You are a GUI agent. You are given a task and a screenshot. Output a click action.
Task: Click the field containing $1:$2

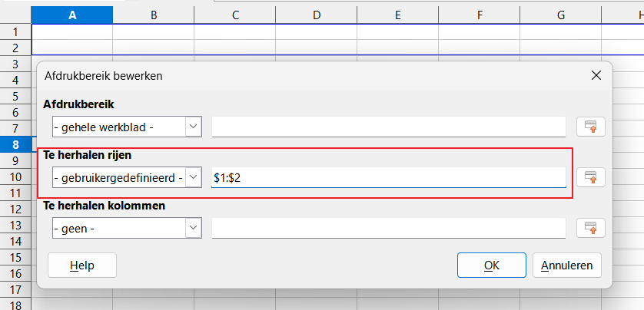click(x=388, y=177)
